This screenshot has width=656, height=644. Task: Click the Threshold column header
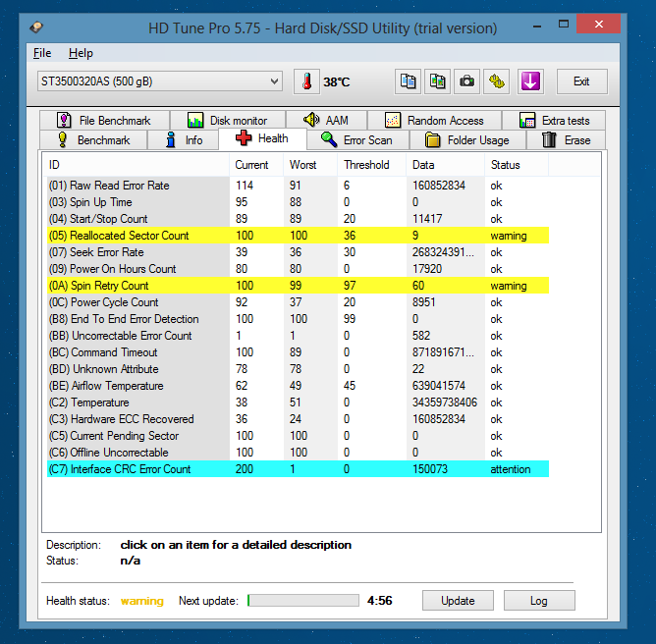[x=371, y=165]
